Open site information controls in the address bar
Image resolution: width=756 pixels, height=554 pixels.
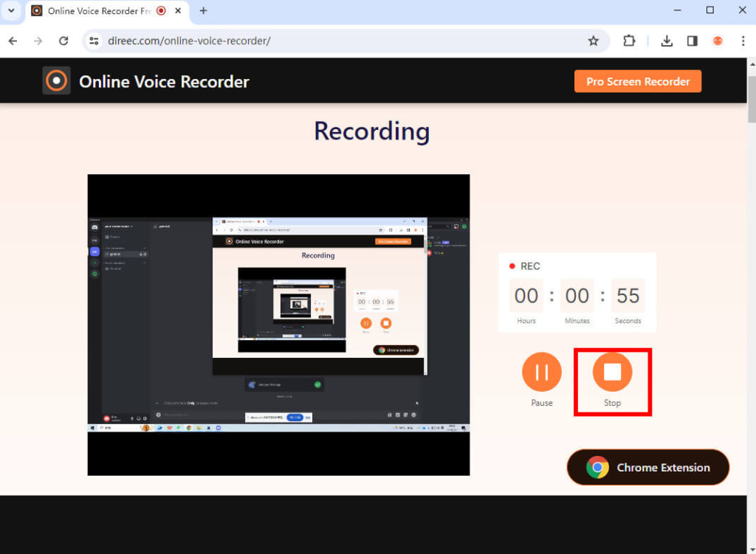pos(94,41)
